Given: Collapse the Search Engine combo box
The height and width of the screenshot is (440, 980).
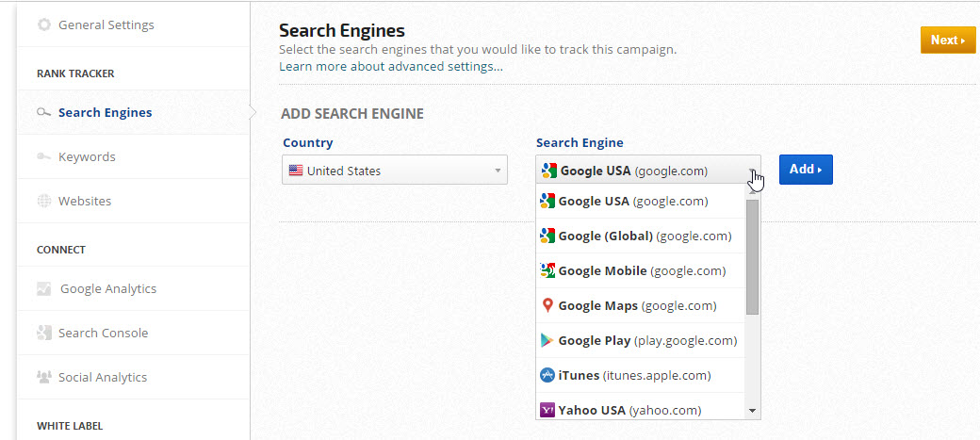Looking at the screenshot, I should click(647, 171).
